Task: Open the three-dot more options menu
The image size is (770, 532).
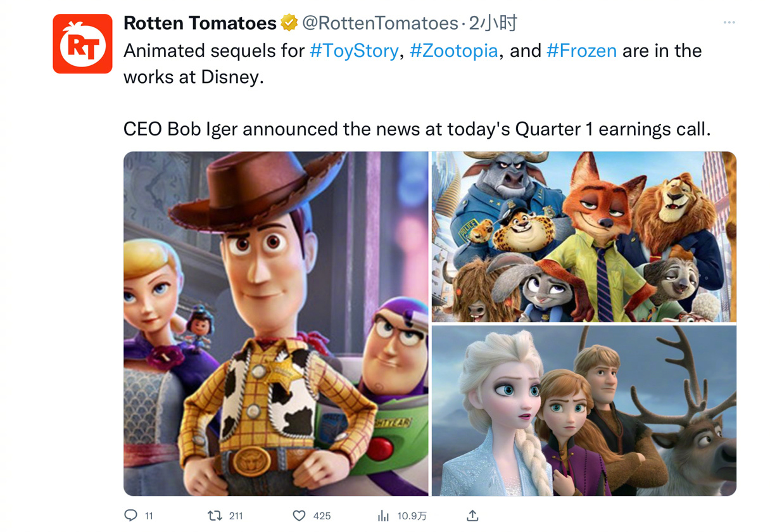Action: point(729,23)
